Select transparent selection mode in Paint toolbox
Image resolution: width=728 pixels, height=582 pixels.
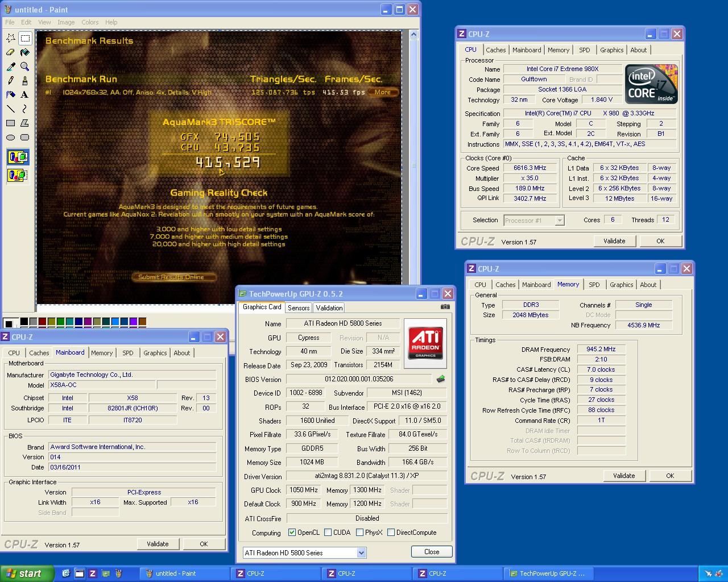(x=18, y=174)
